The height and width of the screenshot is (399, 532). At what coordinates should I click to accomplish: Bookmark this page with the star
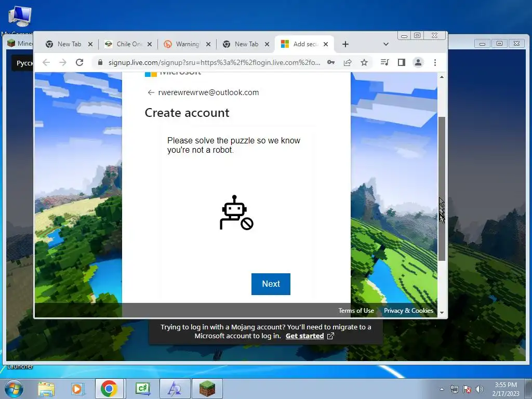click(x=364, y=62)
